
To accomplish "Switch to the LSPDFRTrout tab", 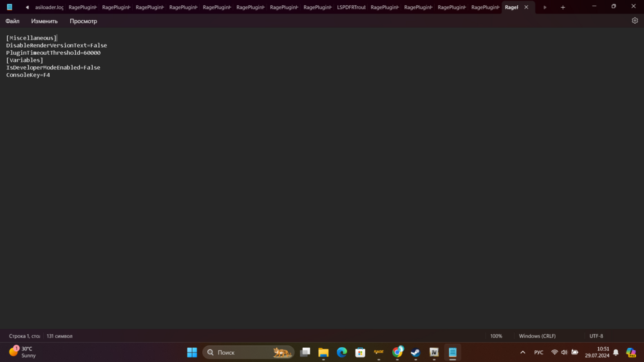I will (x=351, y=7).
